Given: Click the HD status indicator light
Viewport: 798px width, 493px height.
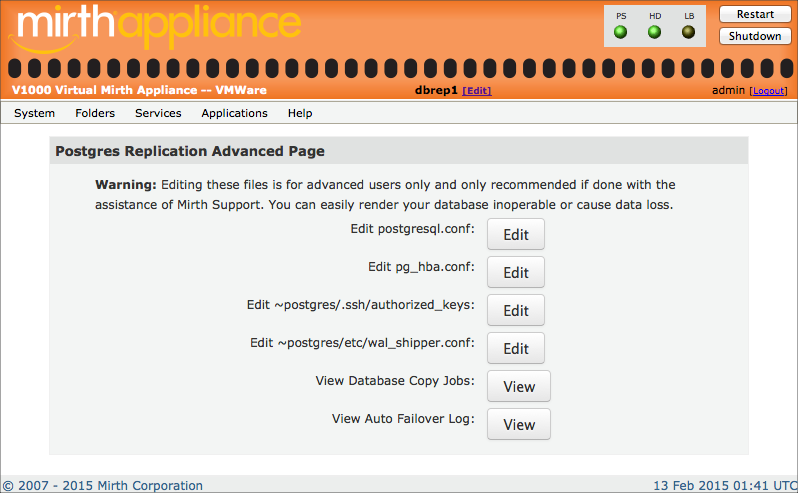Looking at the screenshot, I should coord(654,33).
